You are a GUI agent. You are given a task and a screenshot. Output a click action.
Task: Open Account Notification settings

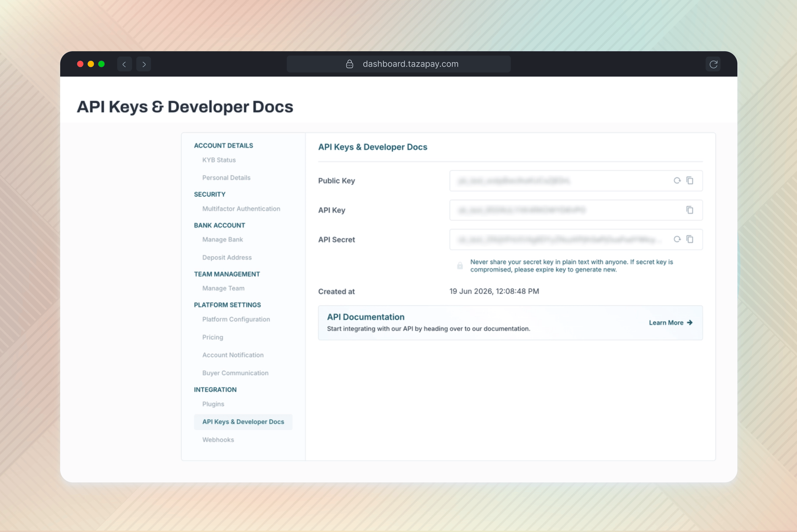coord(233,355)
